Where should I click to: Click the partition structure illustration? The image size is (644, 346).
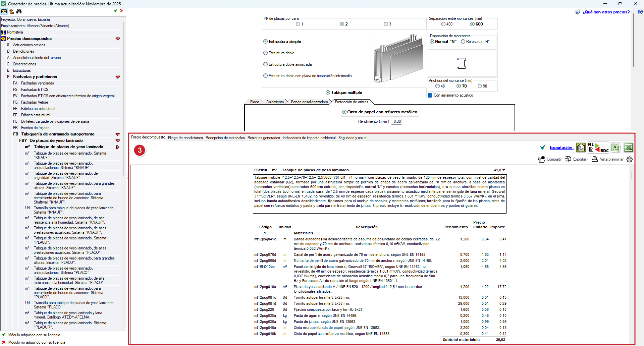click(x=398, y=58)
